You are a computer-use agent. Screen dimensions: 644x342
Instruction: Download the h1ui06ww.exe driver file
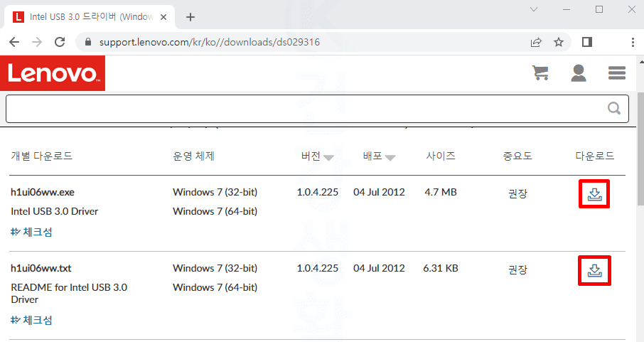[594, 194]
